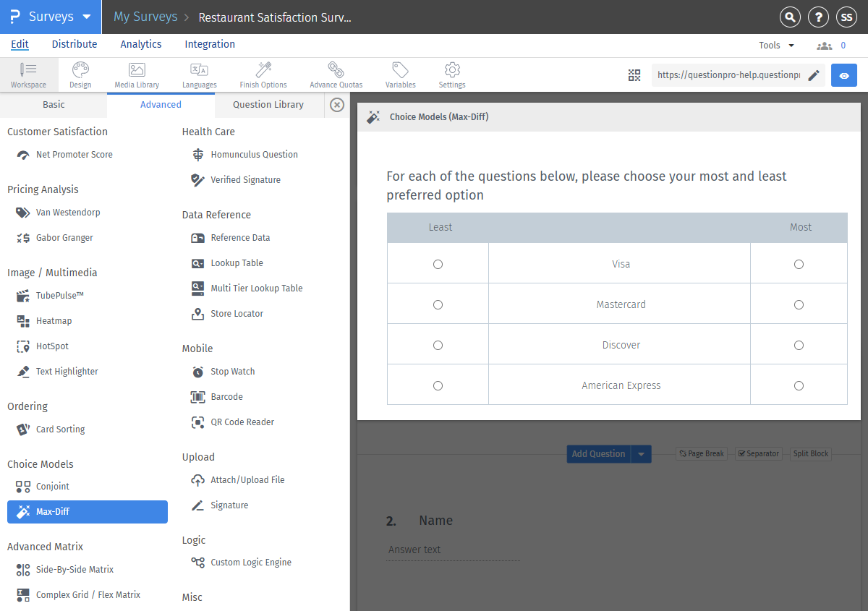Image resolution: width=868 pixels, height=611 pixels.
Task: Select Least radio for Visa
Action: tap(438, 265)
